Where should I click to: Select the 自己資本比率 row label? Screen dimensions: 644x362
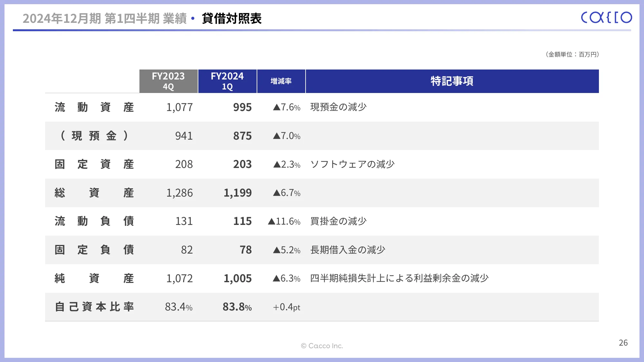click(x=94, y=307)
